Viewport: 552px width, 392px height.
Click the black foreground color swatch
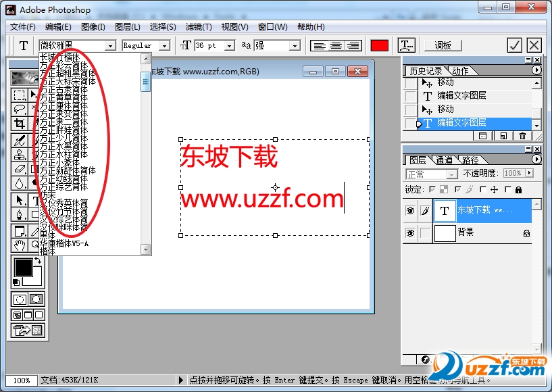coord(23,267)
